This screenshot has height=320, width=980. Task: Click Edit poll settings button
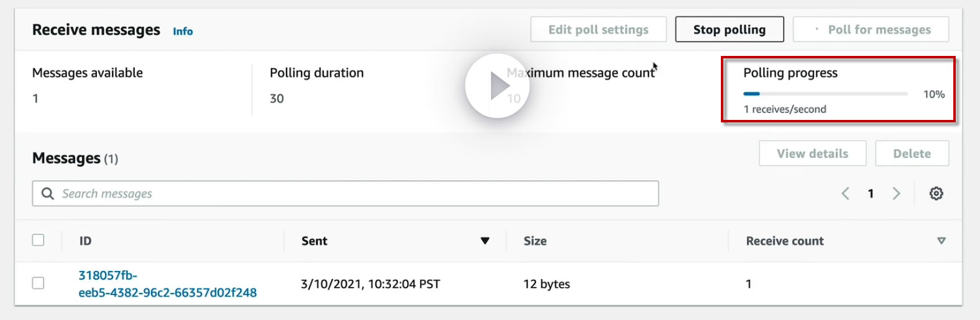[598, 30]
